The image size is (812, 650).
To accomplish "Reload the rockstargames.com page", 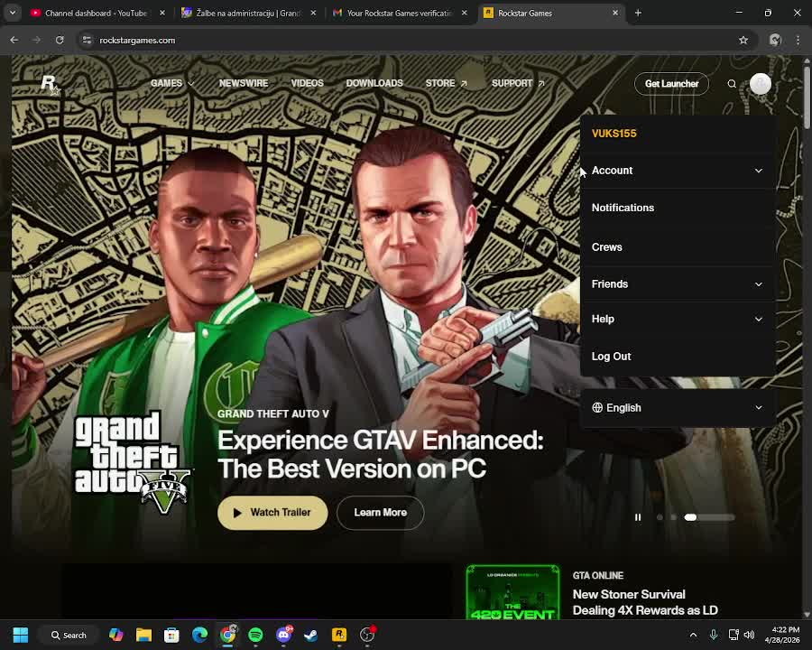I will coord(60,40).
